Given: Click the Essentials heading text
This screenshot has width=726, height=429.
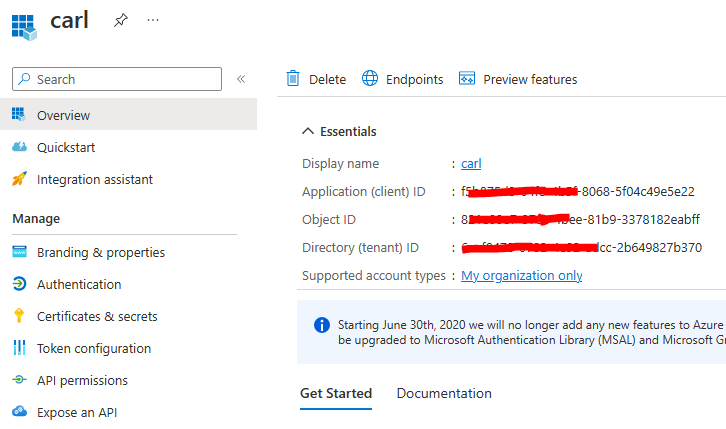Looking at the screenshot, I should (x=348, y=131).
